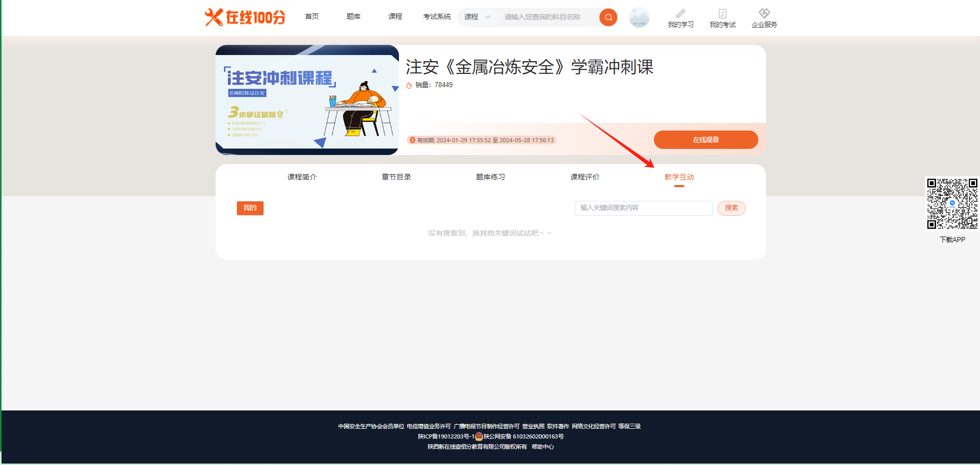This screenshot has width=980, height=465.
Task: Open the 陕ICP备19012203号-1 link
Action: pyautogui.click(x=446, y=436)
